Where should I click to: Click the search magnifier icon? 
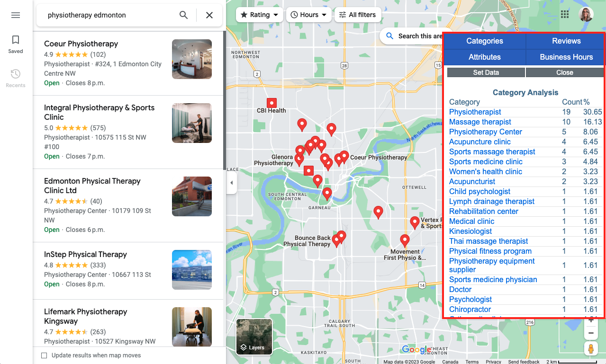(184, 15)
